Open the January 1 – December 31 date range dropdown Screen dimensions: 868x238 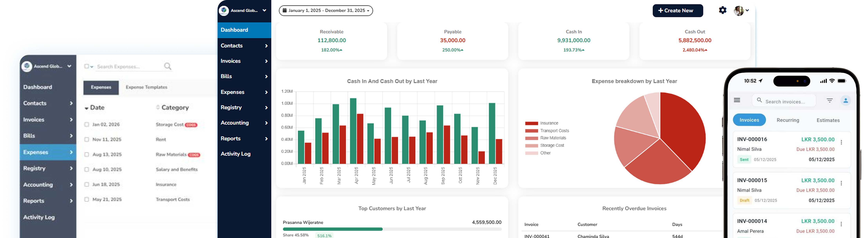[x=326, y=10]
